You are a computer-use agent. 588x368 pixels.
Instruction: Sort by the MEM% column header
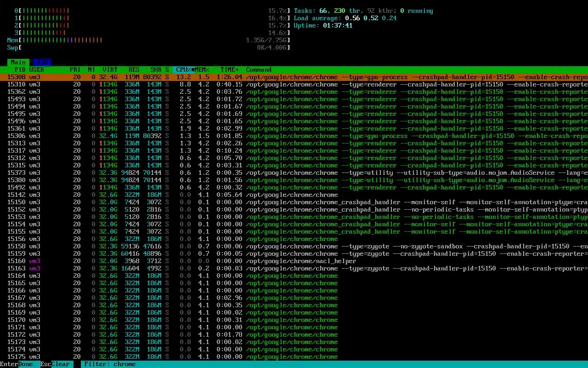202,69
